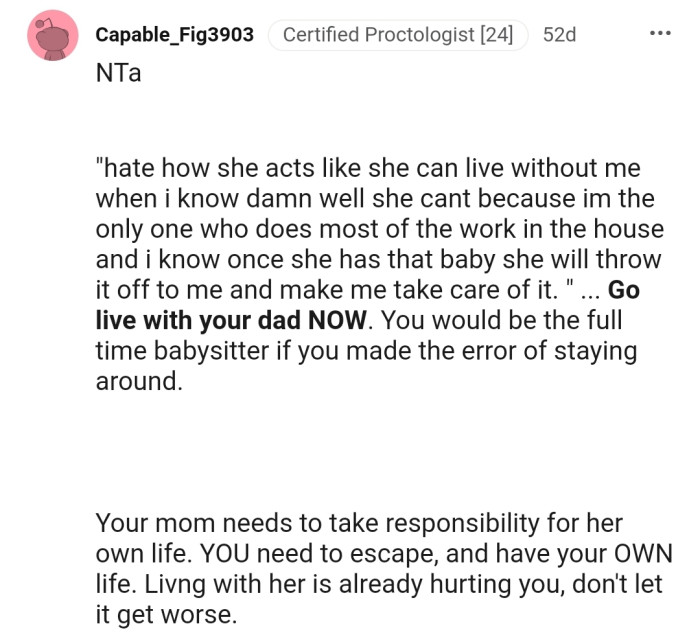Open the three-dot more options menu

[660, 35]
